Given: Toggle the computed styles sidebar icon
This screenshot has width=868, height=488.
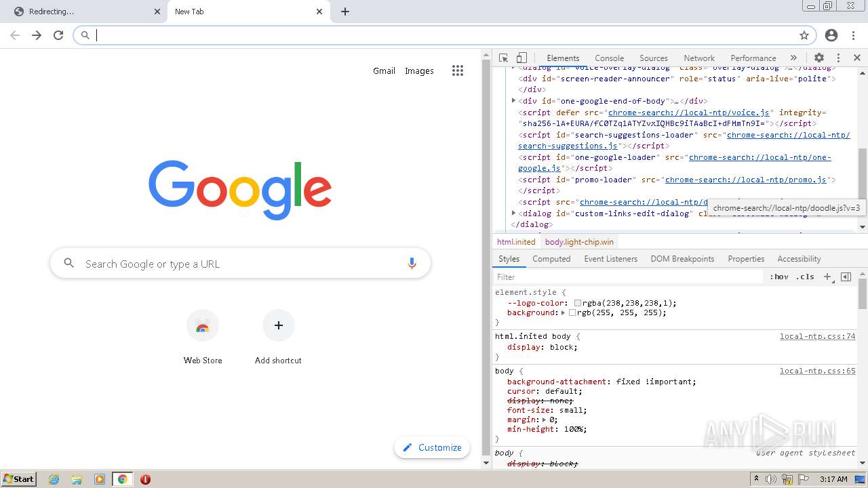Looking at the screenshot, I should click(846, 277).
